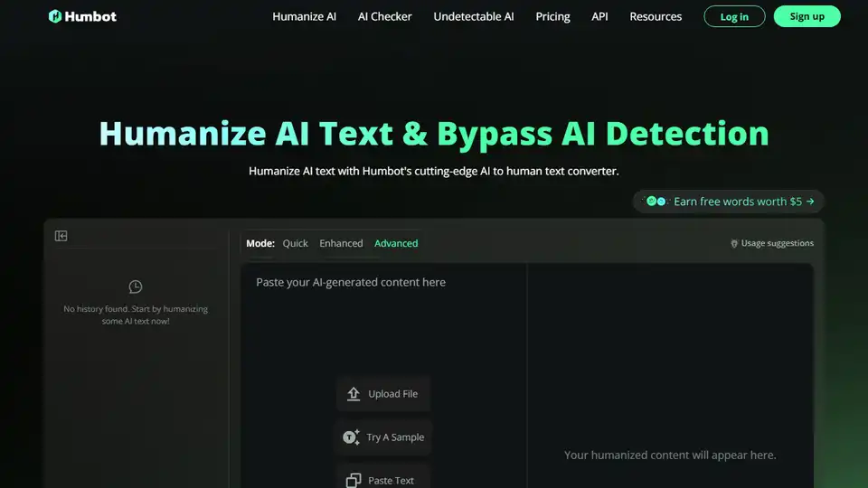Open the AI Checker page
The height and width of the screenshot is (488, 868).
[x=385, y=16]
